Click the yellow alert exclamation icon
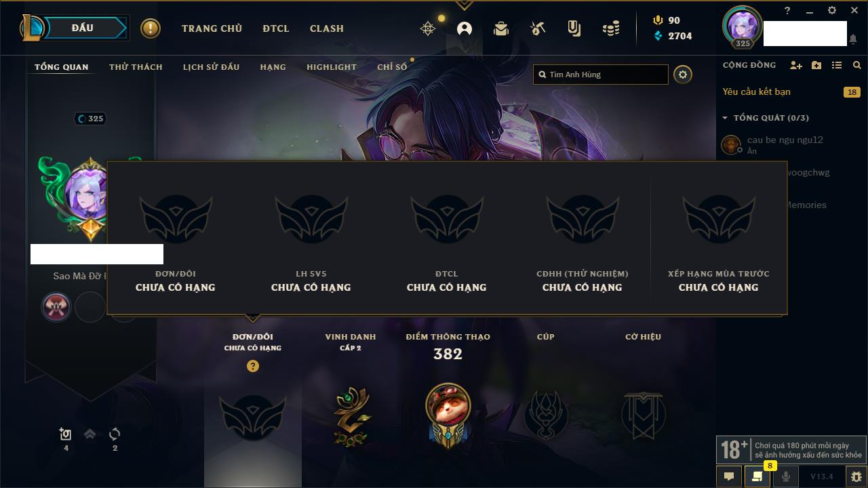 click(x=151, y=28)
